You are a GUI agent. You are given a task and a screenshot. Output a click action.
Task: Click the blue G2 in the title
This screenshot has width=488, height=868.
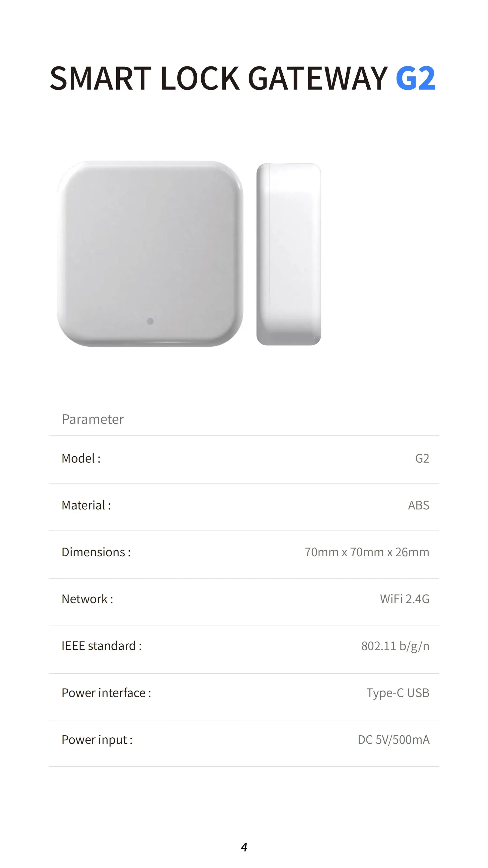[415, 78]
